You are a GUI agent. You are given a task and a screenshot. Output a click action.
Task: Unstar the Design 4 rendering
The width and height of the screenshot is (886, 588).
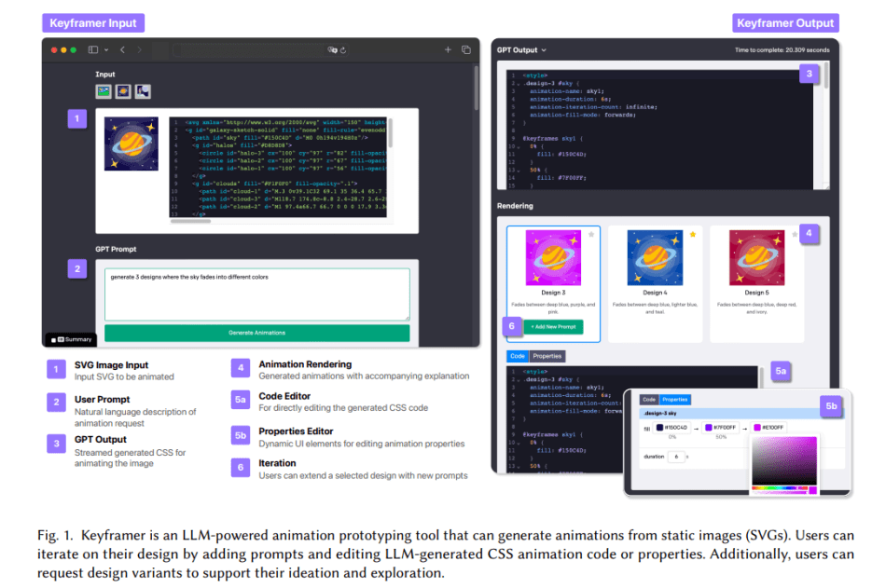coord(692,234)
